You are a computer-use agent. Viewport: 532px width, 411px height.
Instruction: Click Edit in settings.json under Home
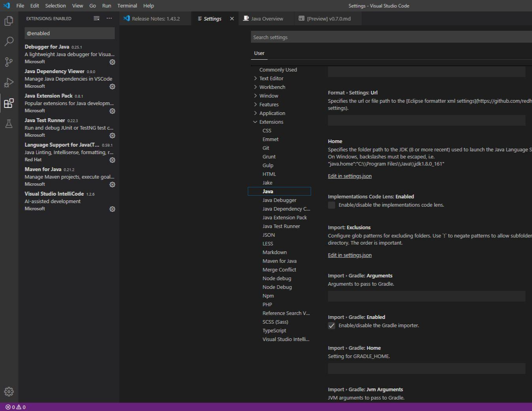point(350,176)
